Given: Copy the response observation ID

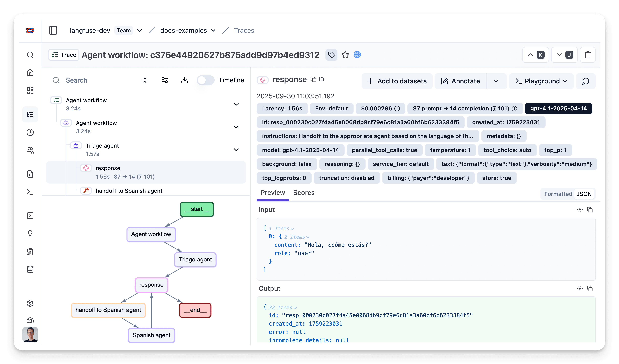Looking at the screenshot, I should point(318,79).
